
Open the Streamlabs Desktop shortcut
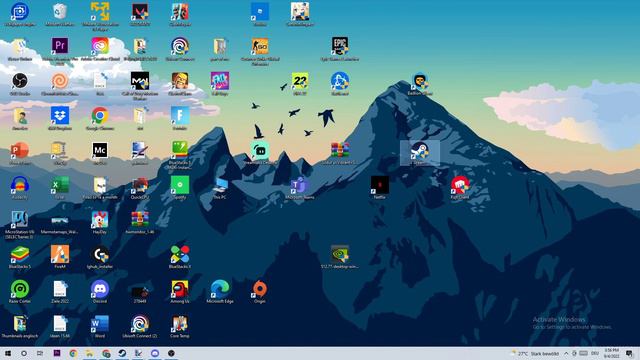pyautogui.click(x=260, y=150)
